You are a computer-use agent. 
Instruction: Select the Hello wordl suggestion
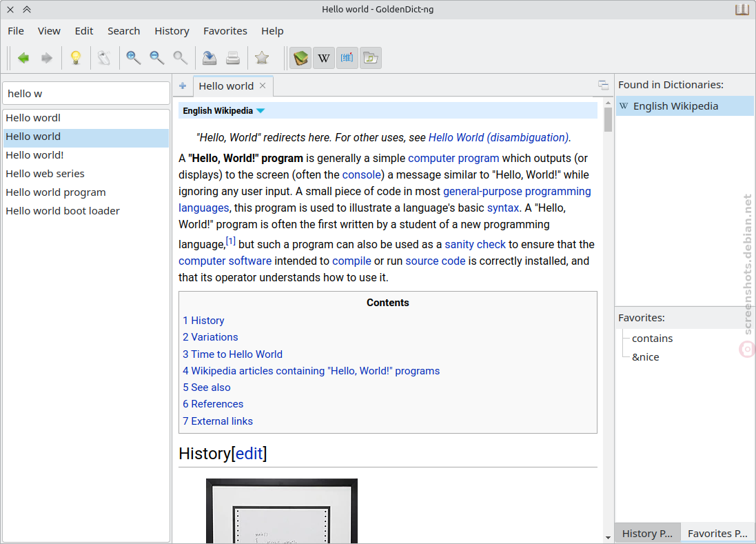[86, 118]
